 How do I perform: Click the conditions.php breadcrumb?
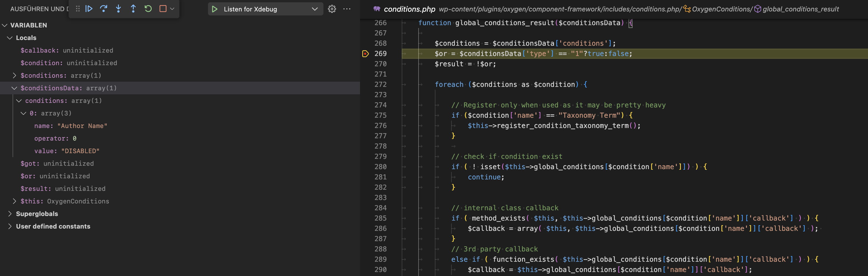(410, 9)
